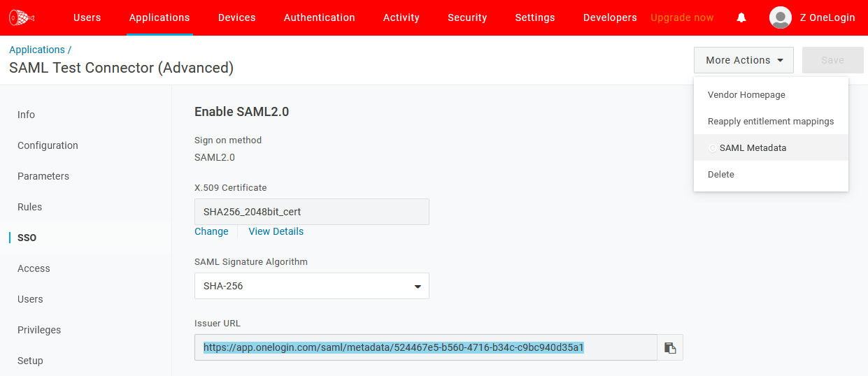Image resolution: width=868 pixels, height=376 pixels.
Task: Click Reapply entitlement mappings option
Action: point(771,121)
